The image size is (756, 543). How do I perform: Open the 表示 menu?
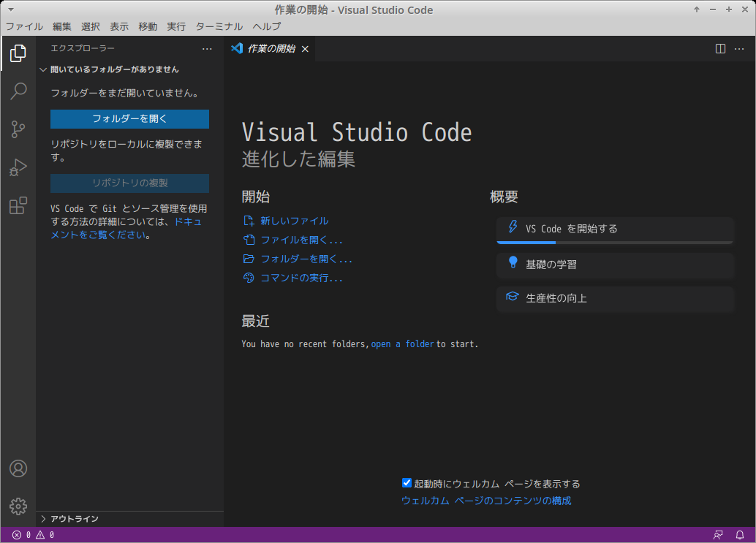click(x=119, y=26)
